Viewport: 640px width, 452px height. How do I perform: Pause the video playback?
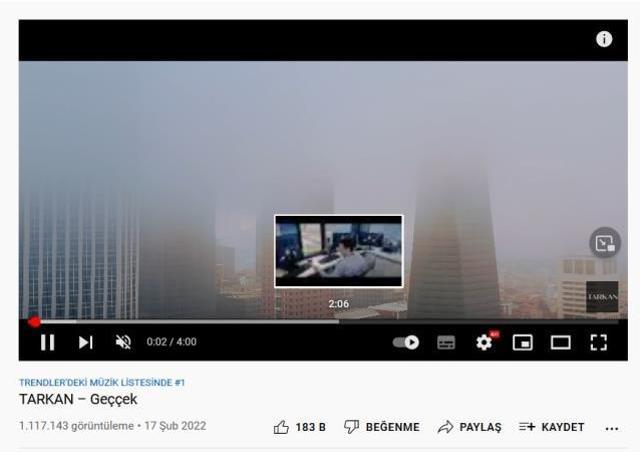(x=48, y=342)
